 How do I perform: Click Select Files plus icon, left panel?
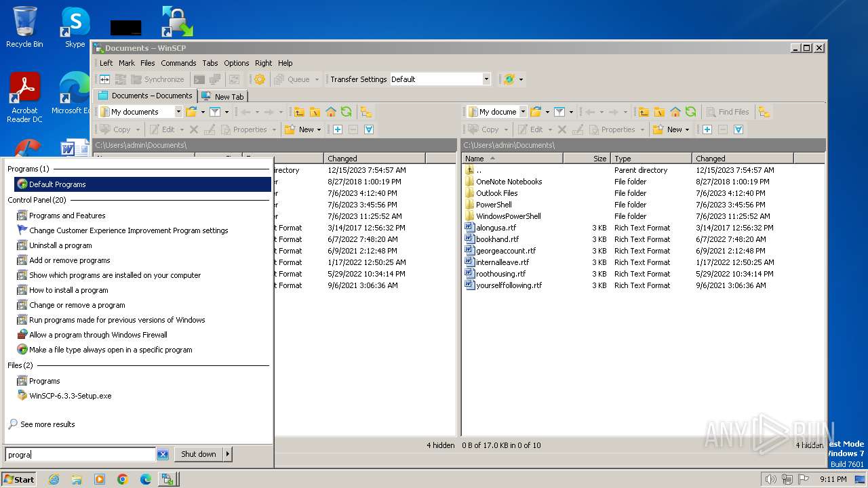[338, 129]
